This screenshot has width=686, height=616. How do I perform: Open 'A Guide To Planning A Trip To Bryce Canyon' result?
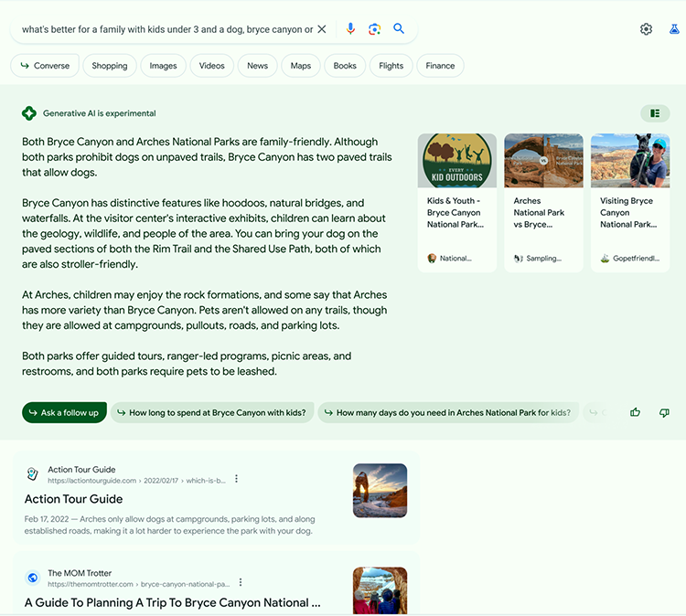(172, 602)
